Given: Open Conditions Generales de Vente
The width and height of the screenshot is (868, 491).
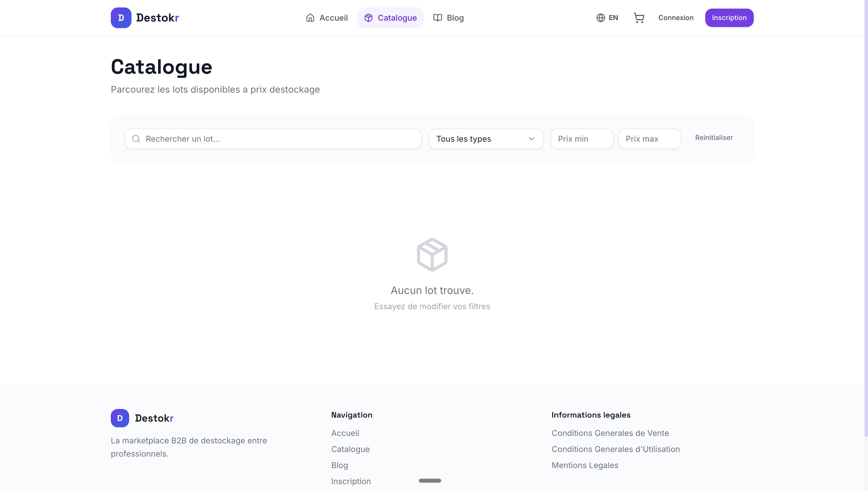Looking at the screenshot, I should [x=610, y=433].
